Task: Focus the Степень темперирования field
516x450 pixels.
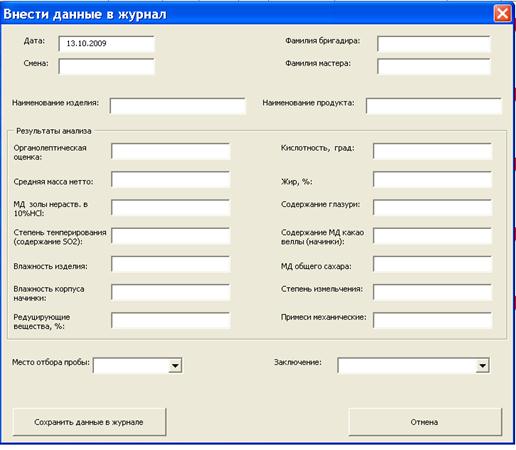Action: 171,236
